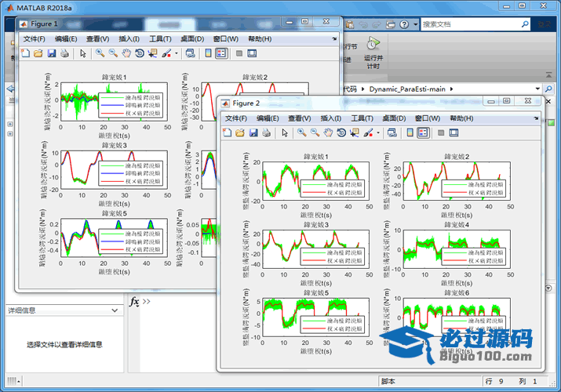Expand the first tree node in file browser
The image size is (561, 392).
coord(10,124)
